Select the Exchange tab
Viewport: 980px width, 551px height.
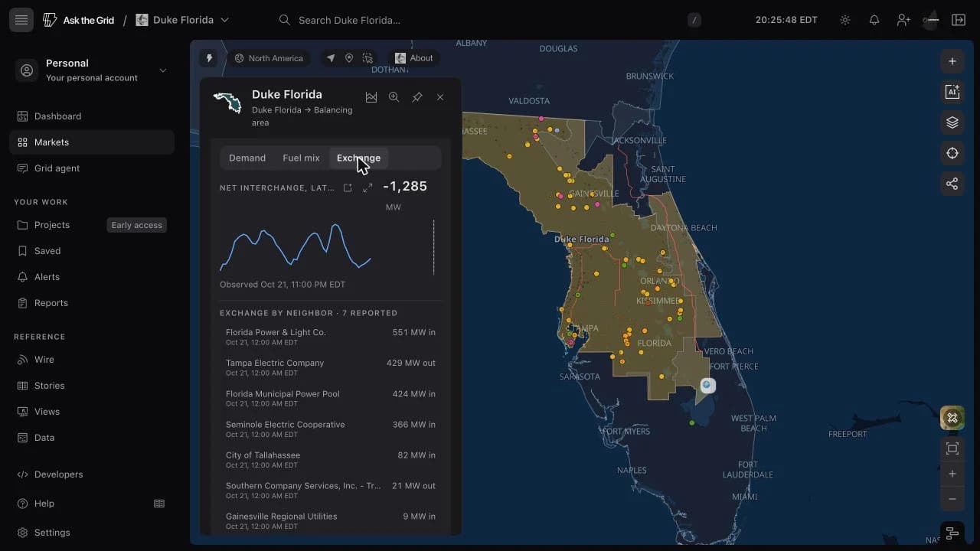[x=358, y=158]
